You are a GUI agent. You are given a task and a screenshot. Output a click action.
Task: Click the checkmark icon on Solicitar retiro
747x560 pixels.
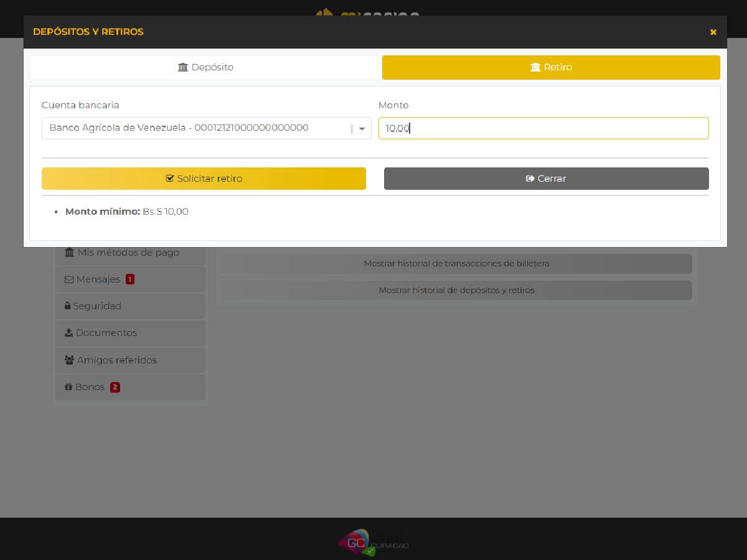point(170,179)
